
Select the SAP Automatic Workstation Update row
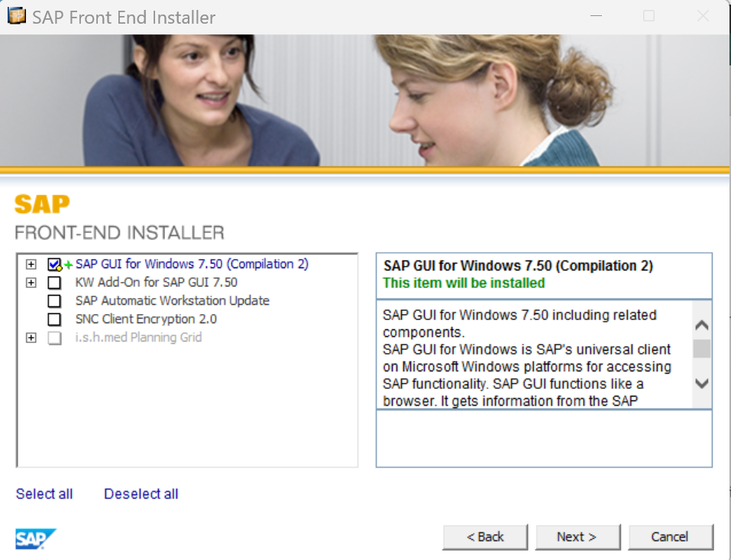173,301
